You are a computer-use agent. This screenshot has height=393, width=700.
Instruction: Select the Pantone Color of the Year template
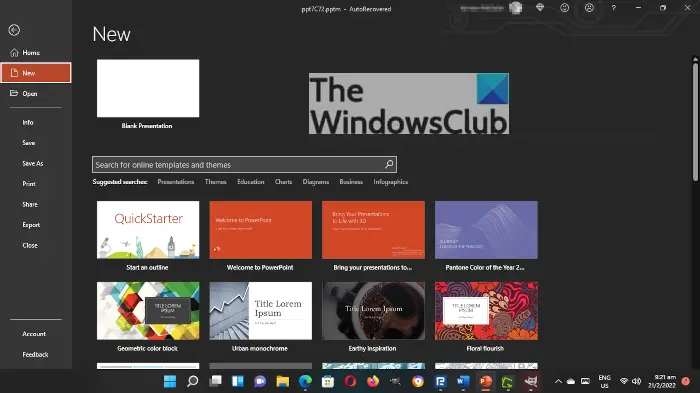(x=486, y=230)
